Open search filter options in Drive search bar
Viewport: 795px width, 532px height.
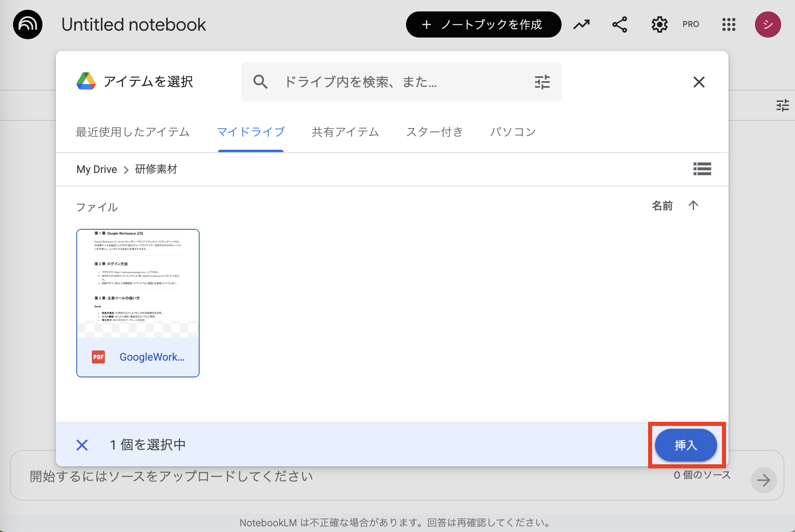pos(542,82)
